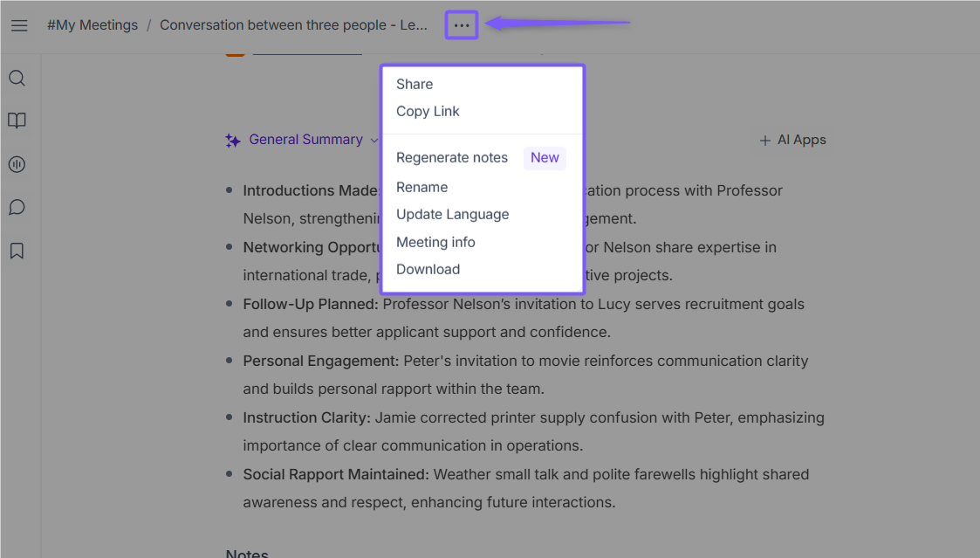Click the search icon in the sidebar

tap(17, 79)
